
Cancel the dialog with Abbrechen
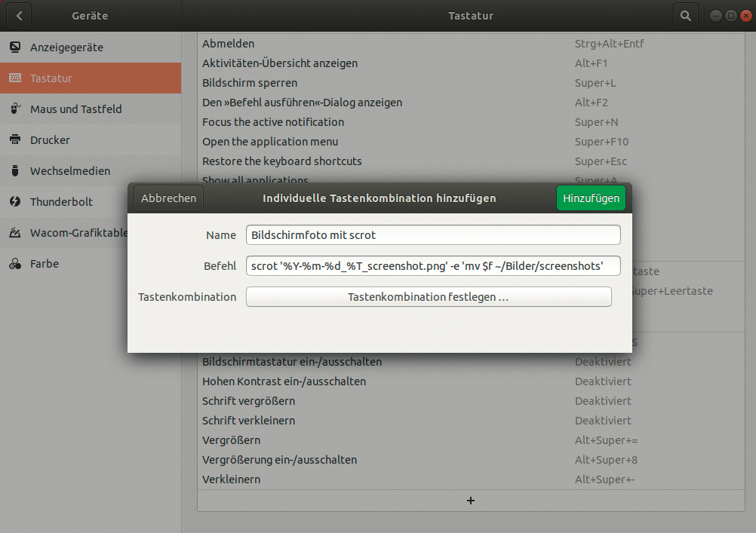[x=169, y=198]
